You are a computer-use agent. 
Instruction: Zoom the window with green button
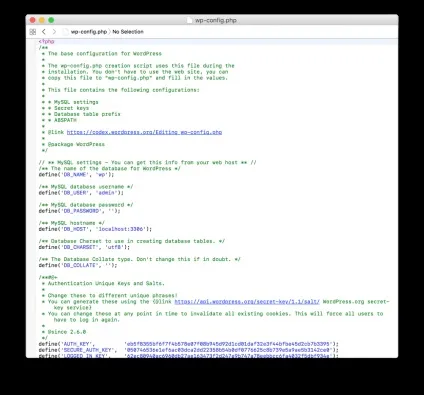tap(51, 20)
